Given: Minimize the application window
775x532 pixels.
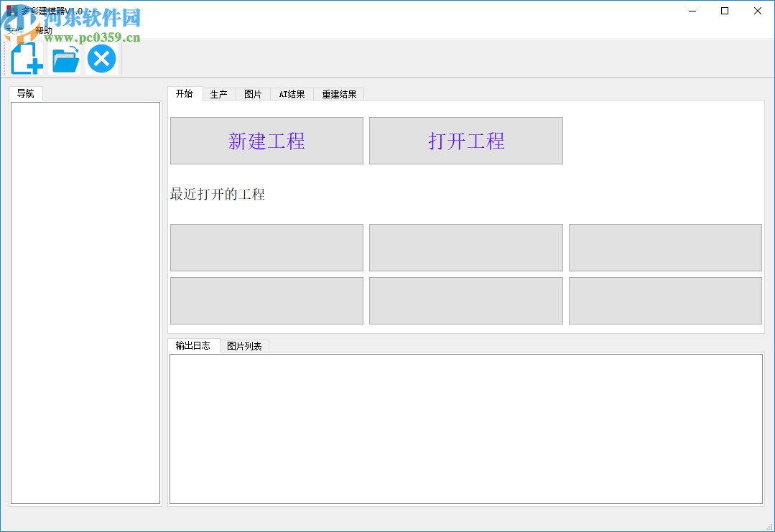Looking at the screenshot, I should (692, 11).
